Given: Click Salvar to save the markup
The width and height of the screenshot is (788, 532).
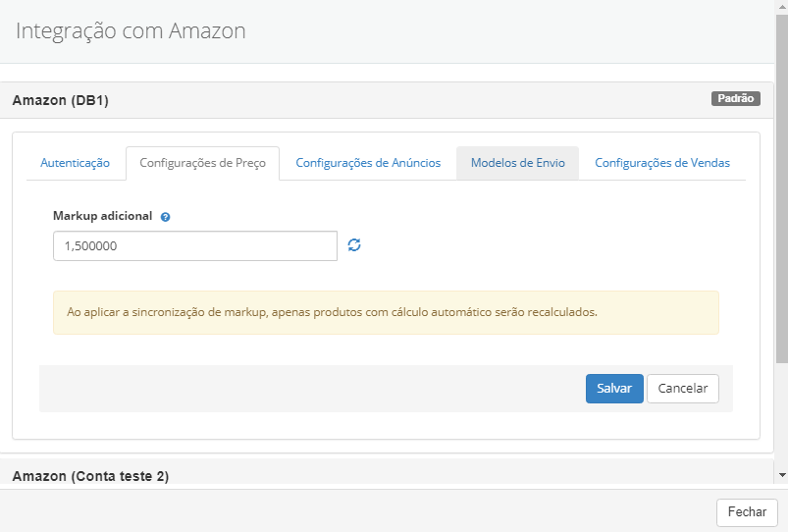Looking at the screenshot, I should (x=614, y=388).
